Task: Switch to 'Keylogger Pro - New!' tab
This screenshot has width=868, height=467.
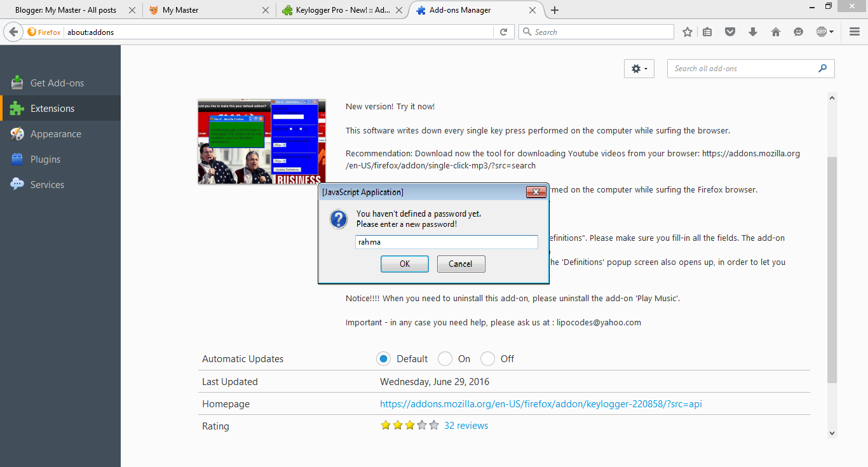Action: (342, 10)
